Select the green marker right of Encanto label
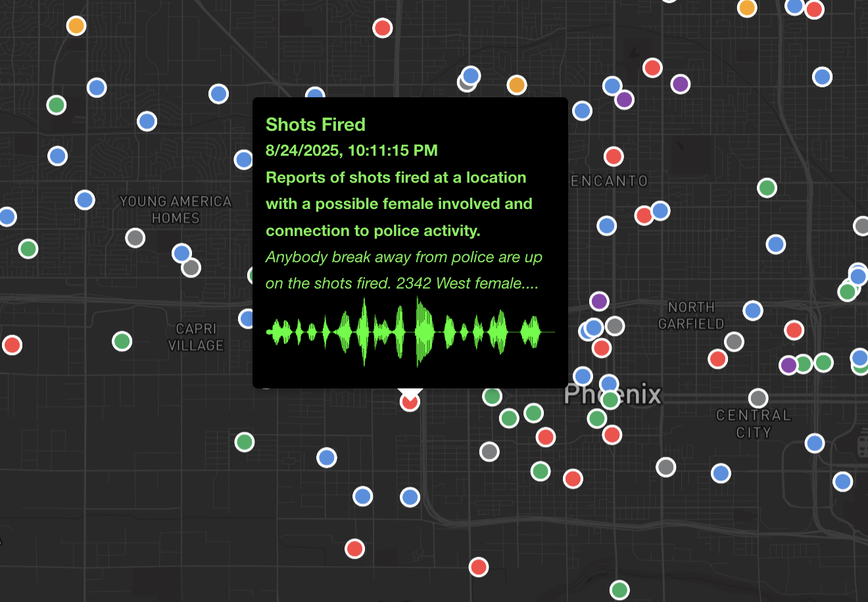This screenshot has width=868, height=602. tap(767, 187)
